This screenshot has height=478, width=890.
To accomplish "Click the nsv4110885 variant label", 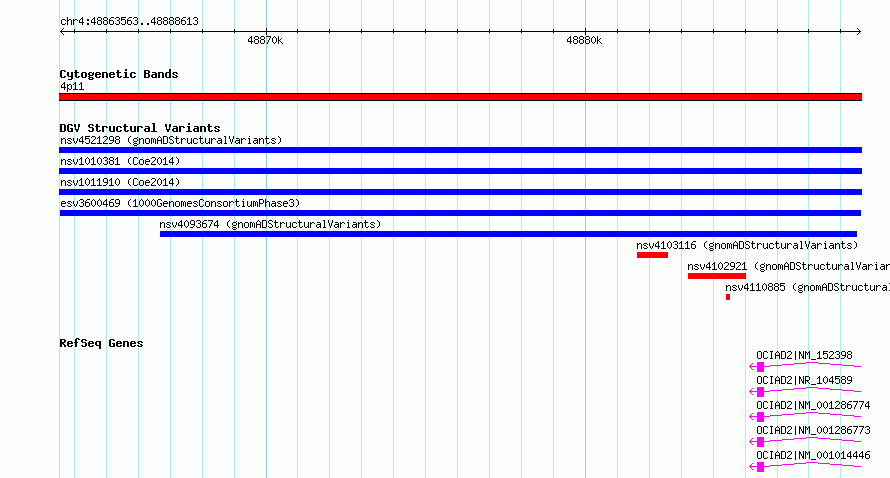I will tap(808, 287).
